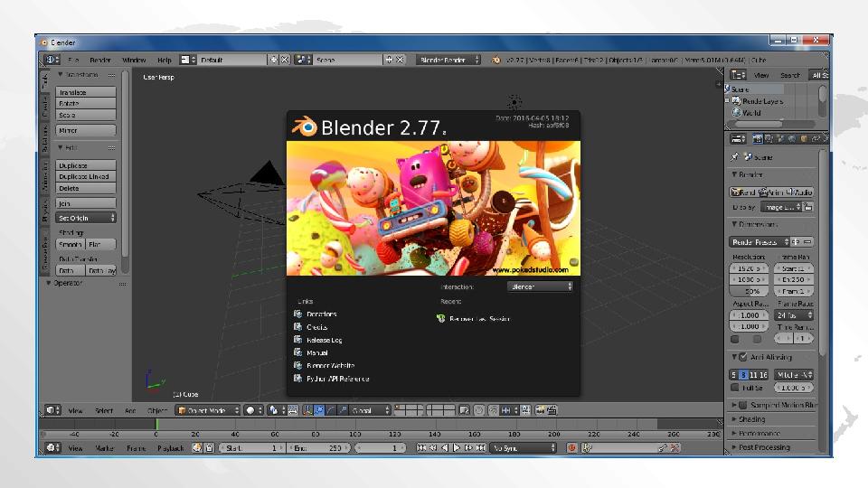Open the Global orientation dropdown
Screen dimensions: 868x488
[x=371, y=410]
